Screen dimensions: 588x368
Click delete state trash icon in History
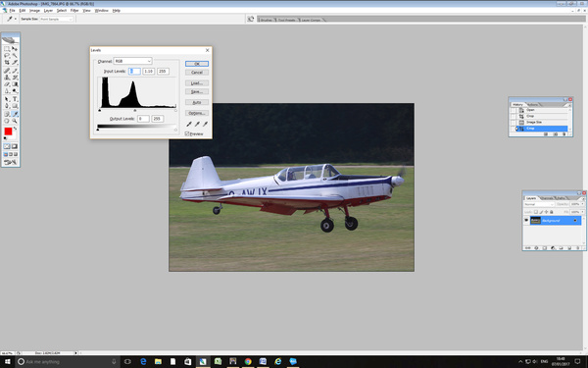point(564,134)
